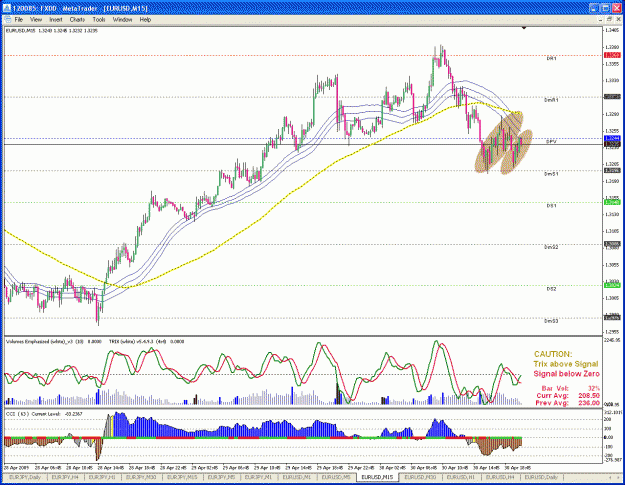Click the tab strip right arrow
The width and height of the screenshot is (625, 485).
pos(618,477)
